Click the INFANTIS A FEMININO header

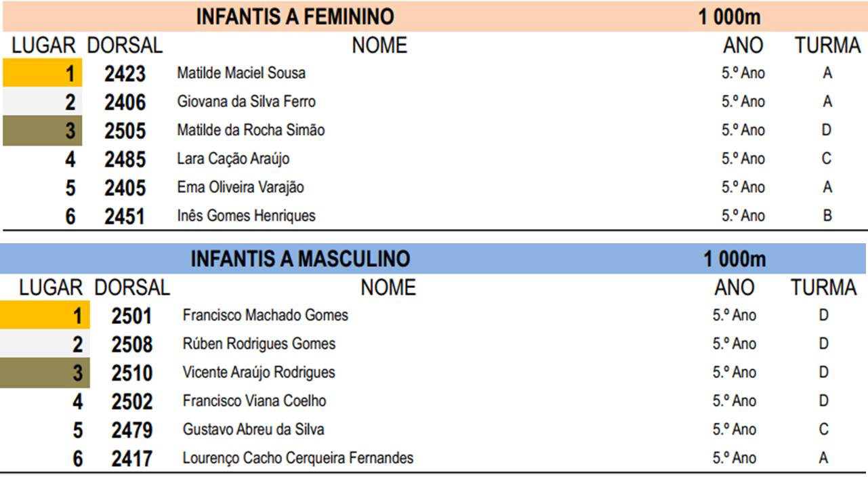point(295,17)
